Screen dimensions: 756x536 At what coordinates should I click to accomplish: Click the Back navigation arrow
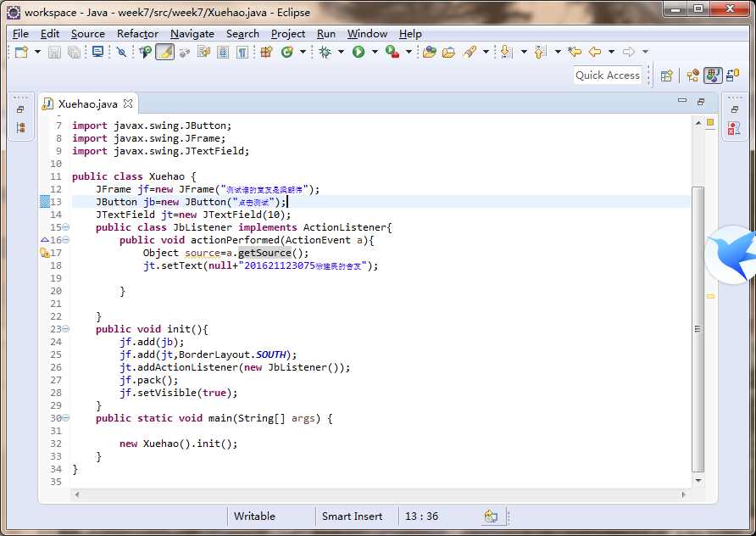pyautogui.click(x=595, y=52)
